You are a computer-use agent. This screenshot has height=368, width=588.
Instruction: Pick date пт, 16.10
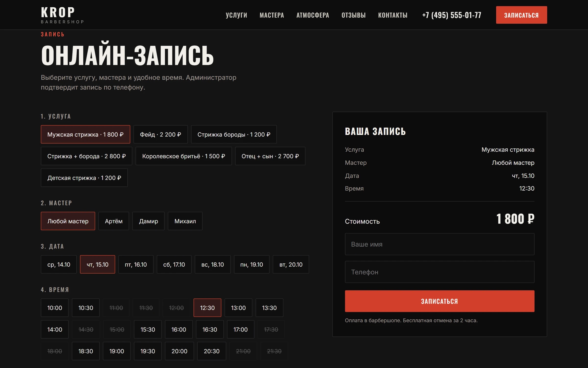(x=136, y=264)
